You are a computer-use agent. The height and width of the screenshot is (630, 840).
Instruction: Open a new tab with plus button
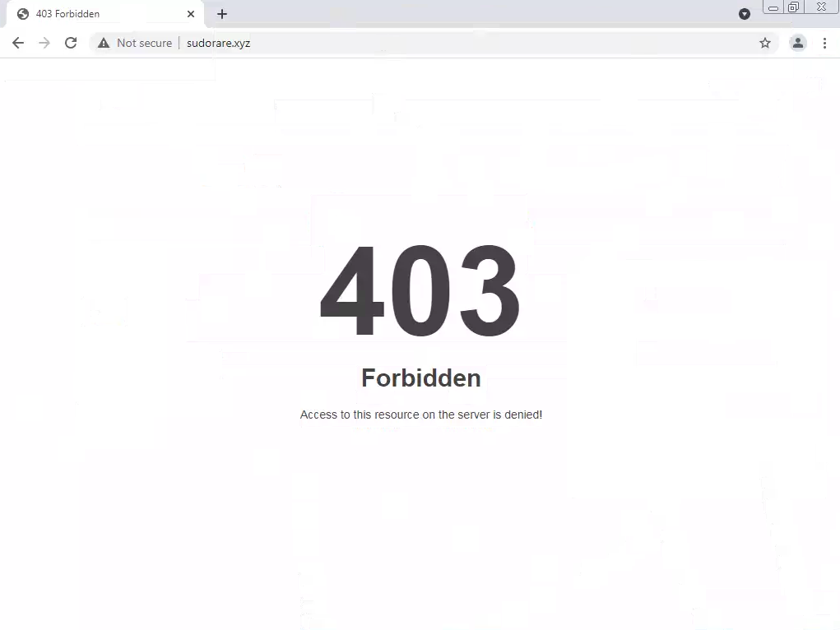tap(222, 14)
